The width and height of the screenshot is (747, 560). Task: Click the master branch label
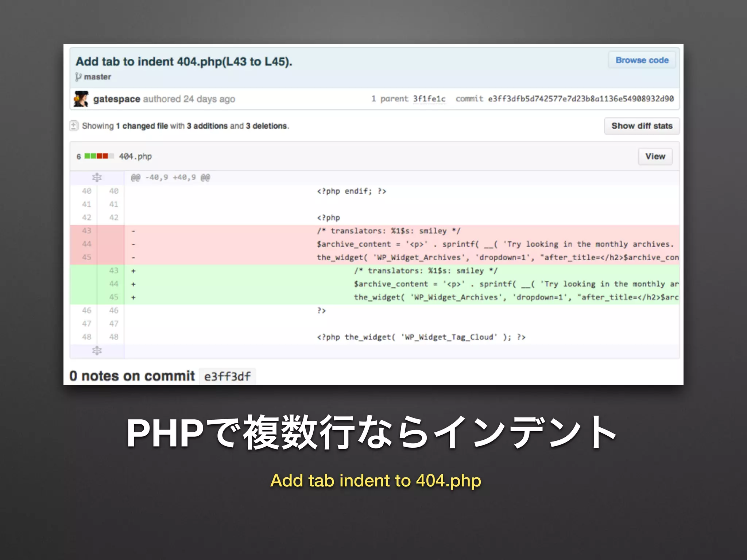pyautogui.click(x=97, y=77)
